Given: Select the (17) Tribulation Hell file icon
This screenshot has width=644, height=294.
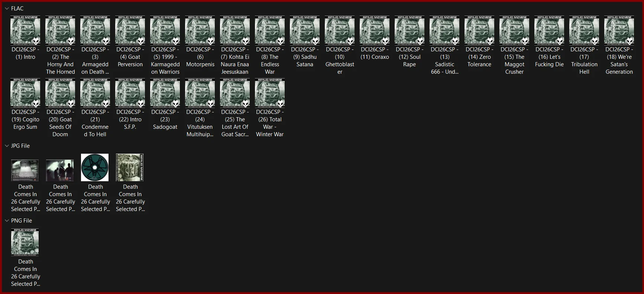Looking at the screenshot, I should coord(584,30).
